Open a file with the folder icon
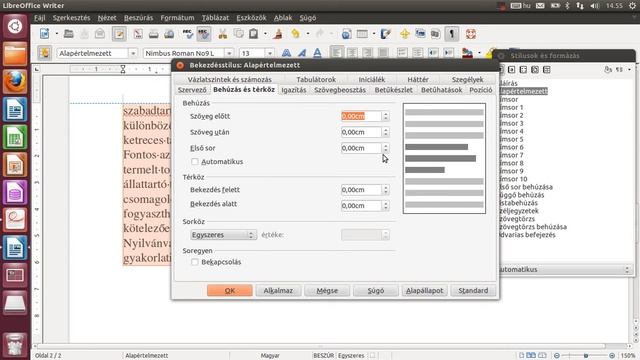This screenshot has height=360, width=640. [69, 34]
